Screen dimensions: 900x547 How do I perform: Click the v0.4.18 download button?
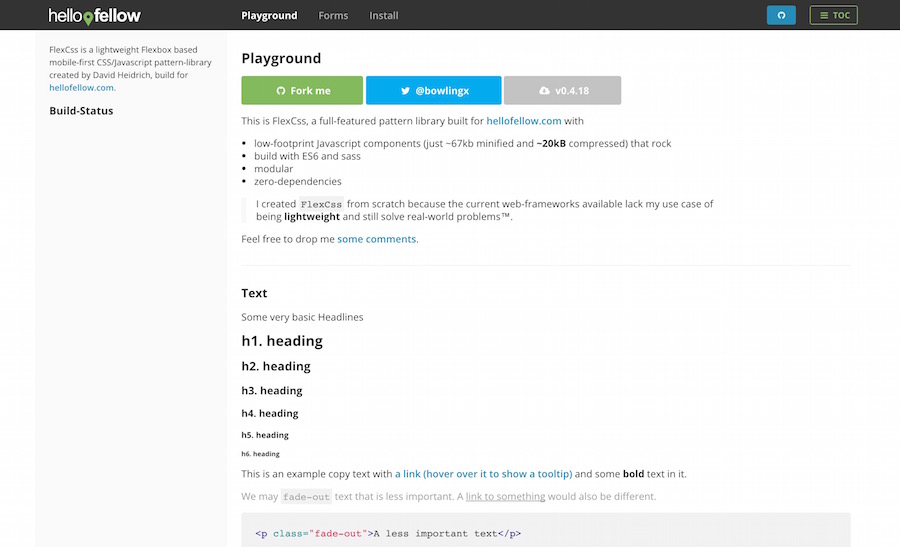562,90
